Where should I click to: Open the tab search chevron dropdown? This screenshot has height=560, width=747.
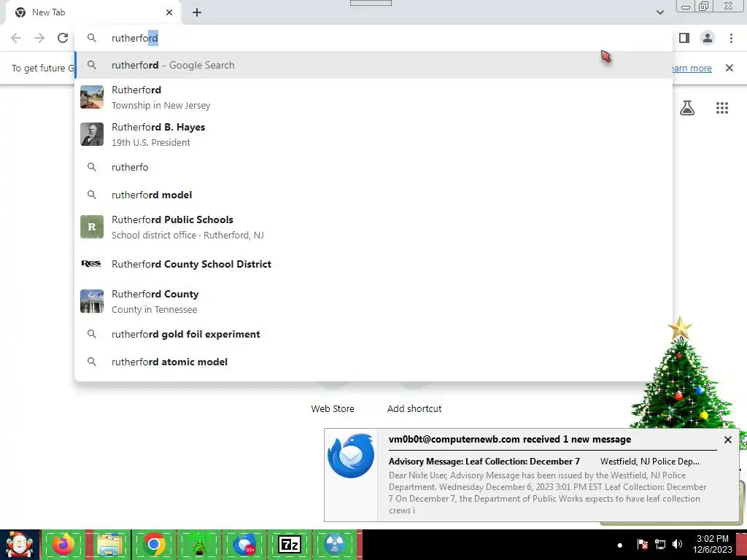tap(659, 12)
